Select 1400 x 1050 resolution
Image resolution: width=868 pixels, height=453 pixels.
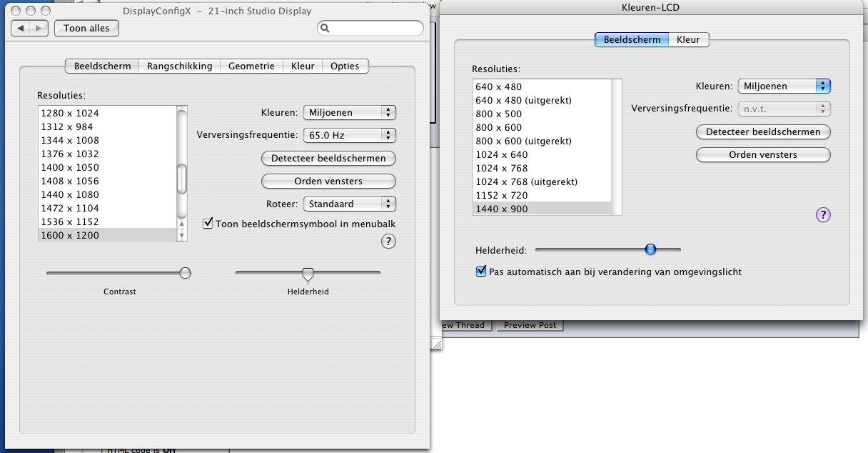point(107,167)
